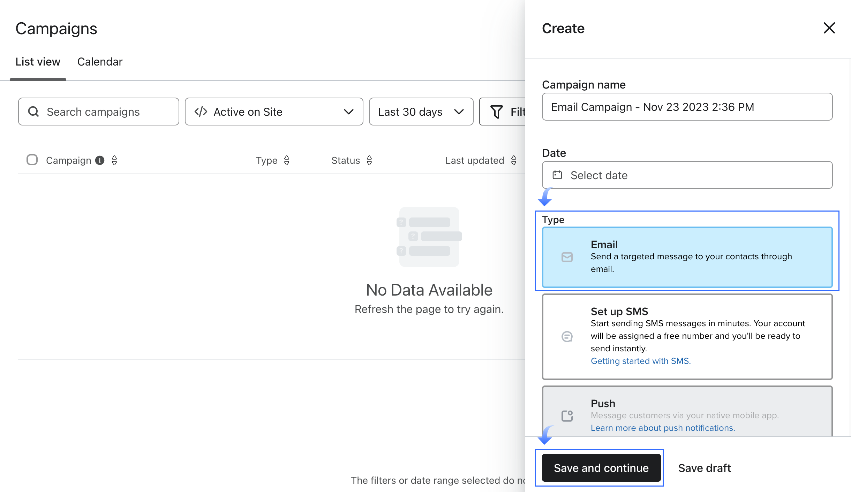Viewport: 851px width, 504px height.
Task: Toggle the select-all campaigns checkbox
Action: [32, 160]
